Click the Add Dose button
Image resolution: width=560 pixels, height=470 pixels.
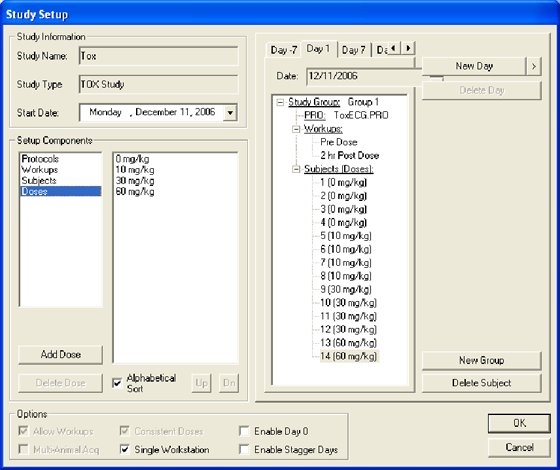(60, 355)
